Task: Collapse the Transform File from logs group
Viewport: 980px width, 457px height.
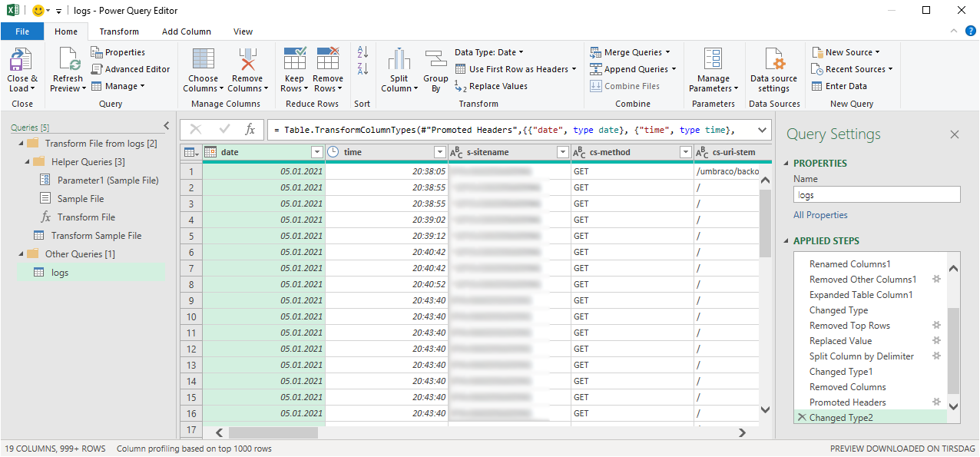Action: [x=21, y=144]
